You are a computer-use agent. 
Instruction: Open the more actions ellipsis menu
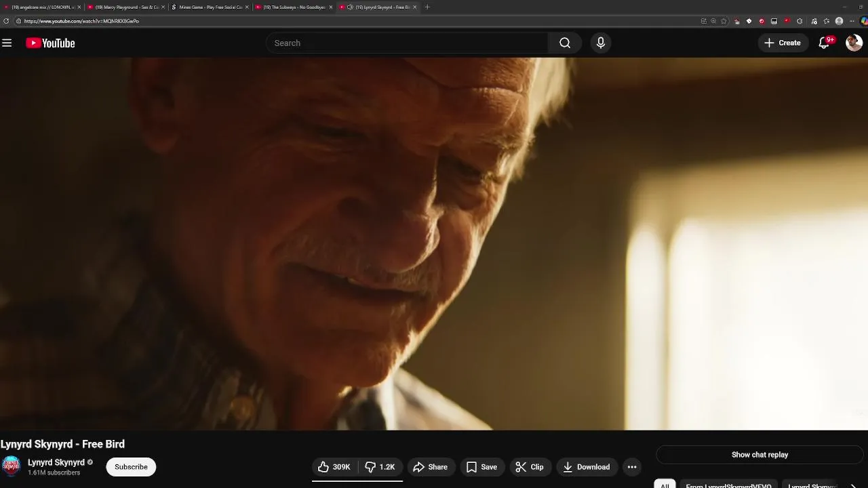(x=632, y=467)
